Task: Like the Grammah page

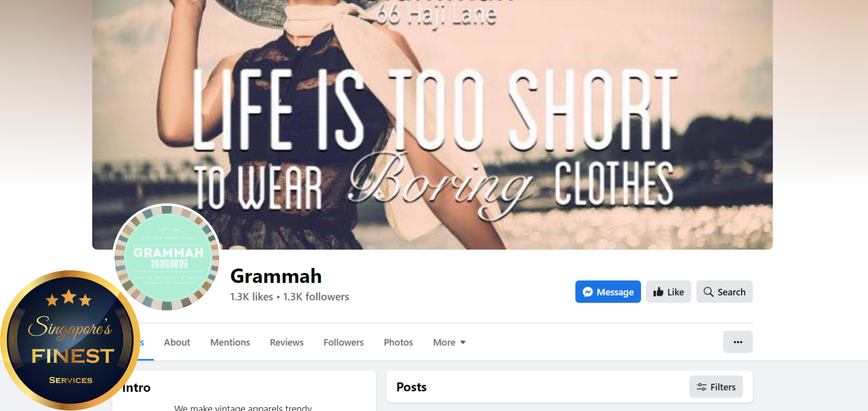Action: click(668, 292)
